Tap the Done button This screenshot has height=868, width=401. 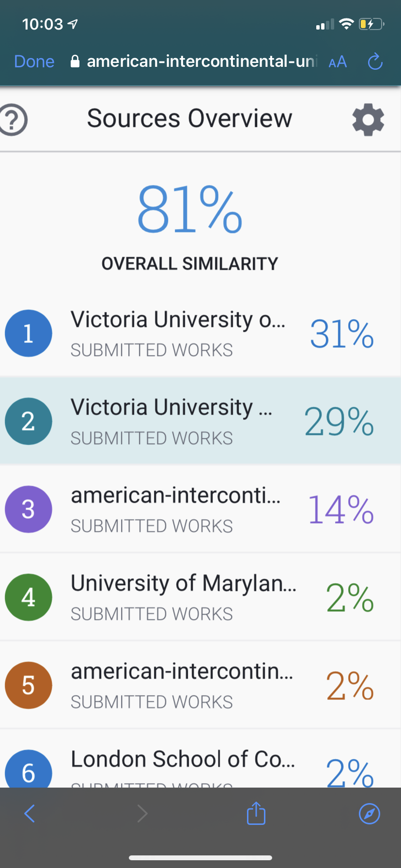pos(34,62)
